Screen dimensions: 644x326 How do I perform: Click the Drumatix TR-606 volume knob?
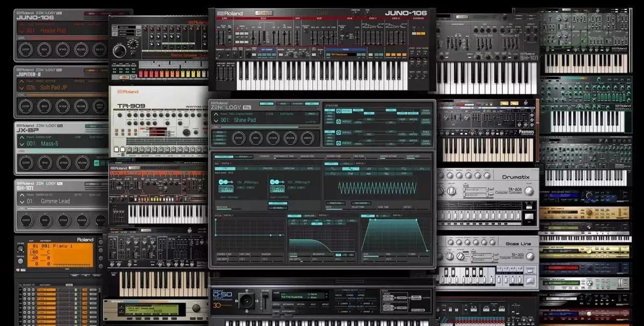coord(529,190)
